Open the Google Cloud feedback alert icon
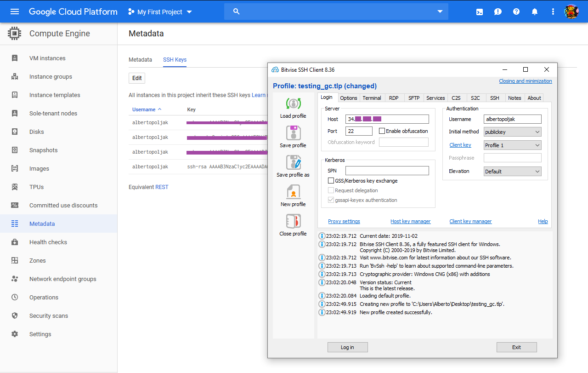 tap(498, 11)
